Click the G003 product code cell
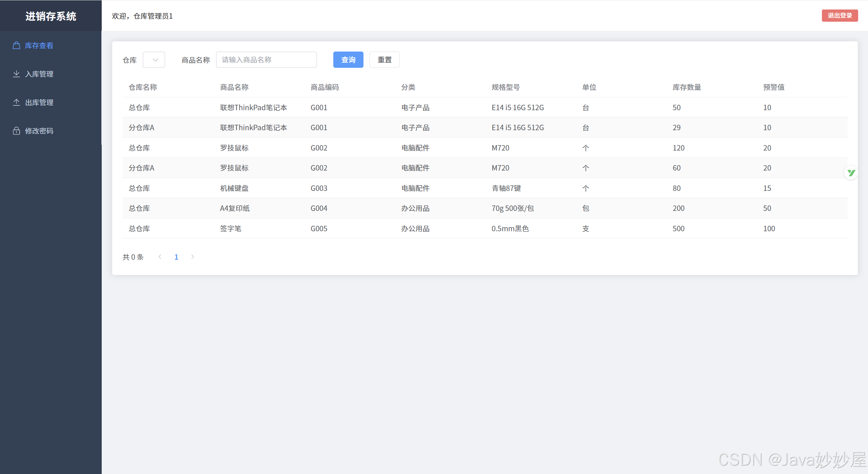Viewport: 868px width, 474px height. click(319, 188)
